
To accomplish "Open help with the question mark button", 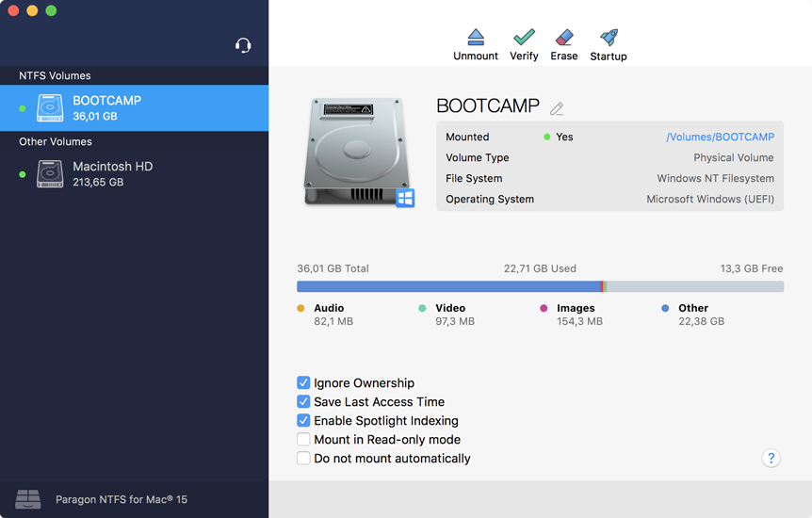I will point(771,459).
